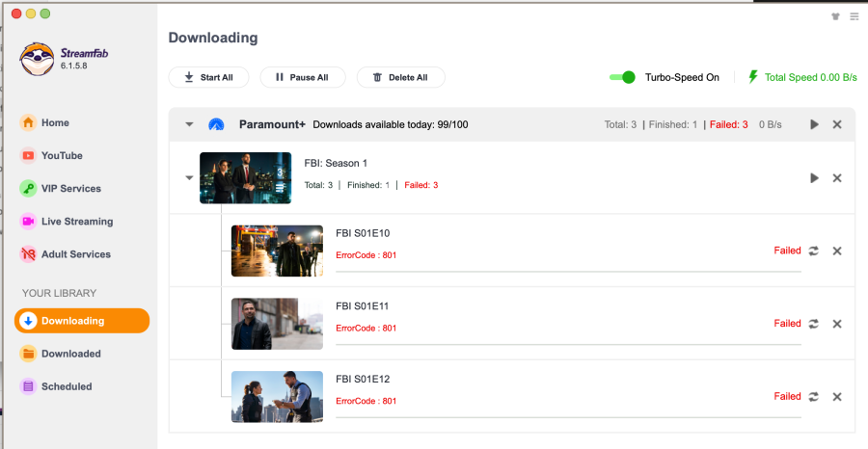Screen dimensions: 868x449
Task: Resume FBI: Season 1 with play icon
Action: 814,178
